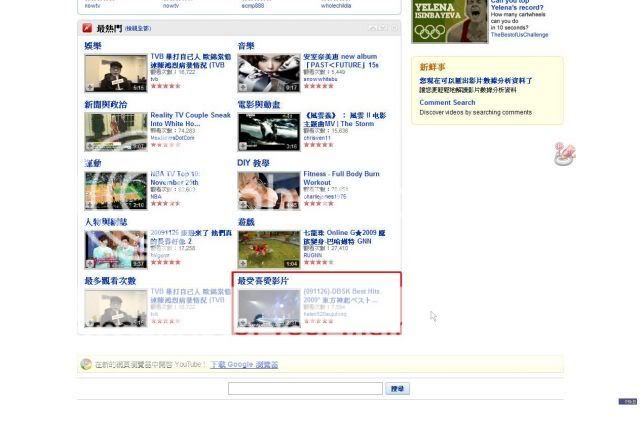The height and width of the screenshot is (439, 640).
Task: Click plus icon on 七龍珠 Online thumbnail
Action: (243, 263)
